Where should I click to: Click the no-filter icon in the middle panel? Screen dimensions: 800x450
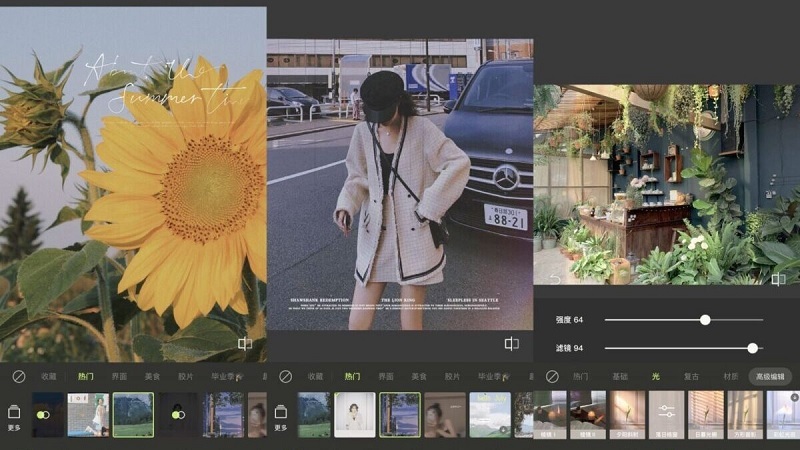[x=285, y=376]
